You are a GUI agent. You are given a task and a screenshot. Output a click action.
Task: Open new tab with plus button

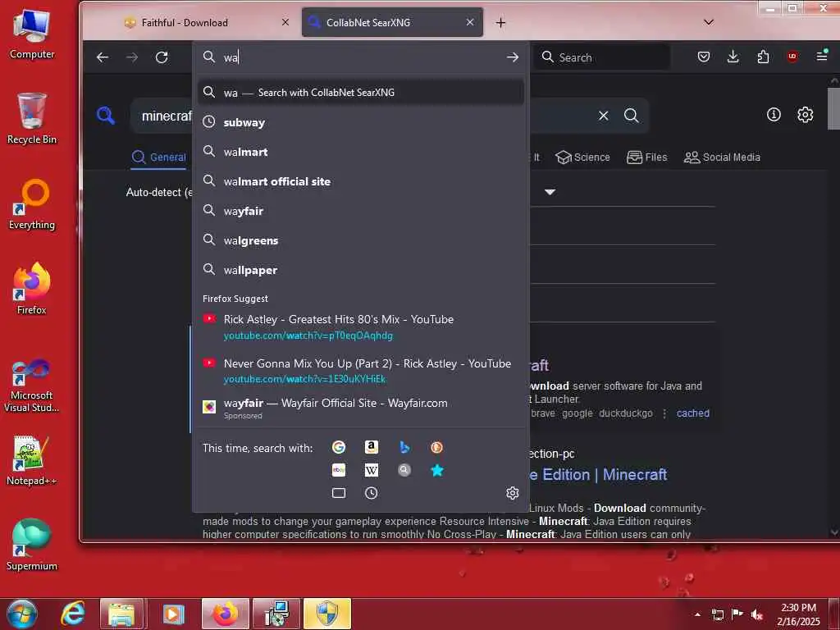coord(500,22)
